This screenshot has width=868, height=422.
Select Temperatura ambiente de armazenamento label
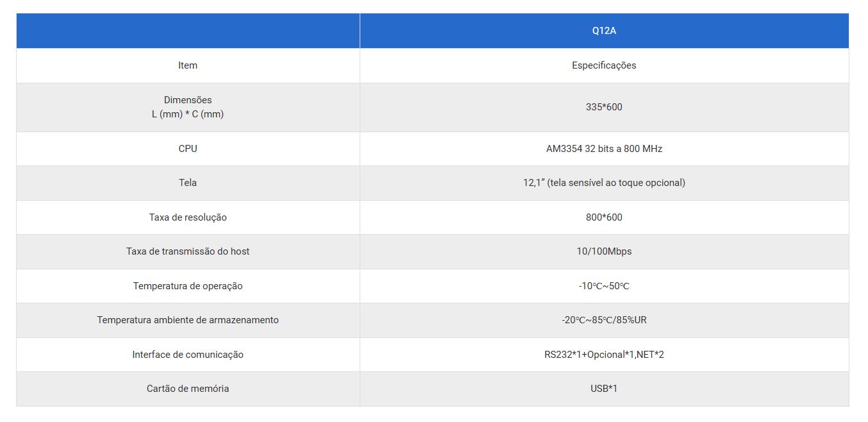(x=188, y=320)
